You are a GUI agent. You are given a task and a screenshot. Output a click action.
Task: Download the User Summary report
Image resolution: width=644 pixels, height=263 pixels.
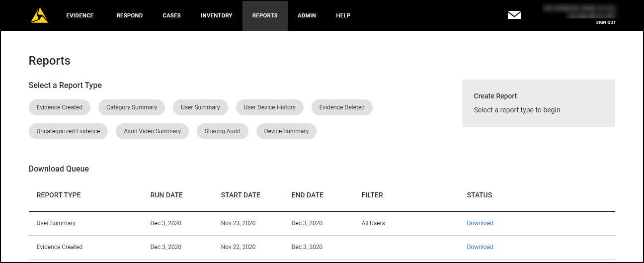point(480,223)
